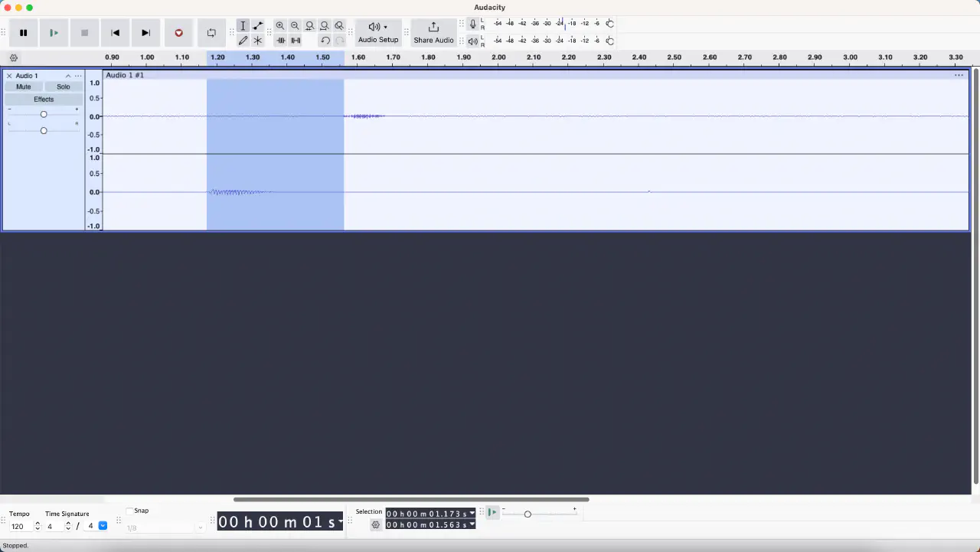Viewport: 980px width, 552px height.
Task: Skip to start of the project
Action: 115,33
